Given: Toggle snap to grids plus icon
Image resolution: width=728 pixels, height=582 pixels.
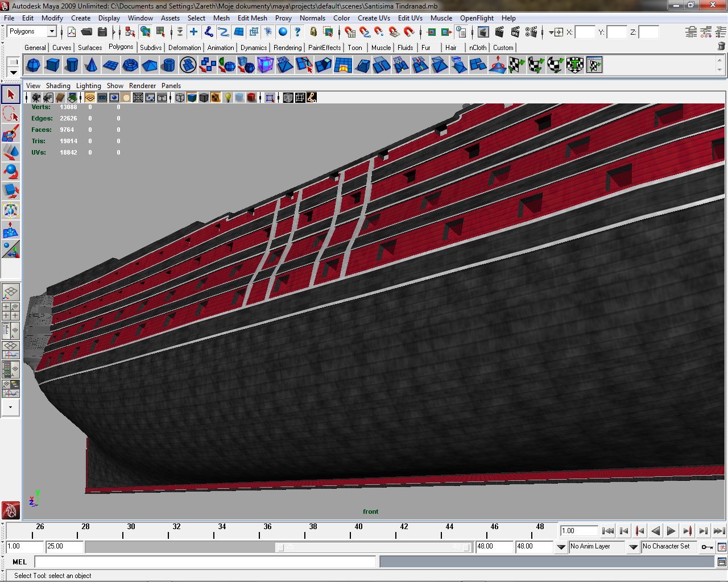Looking at the screenshot, I should (350, 32).
